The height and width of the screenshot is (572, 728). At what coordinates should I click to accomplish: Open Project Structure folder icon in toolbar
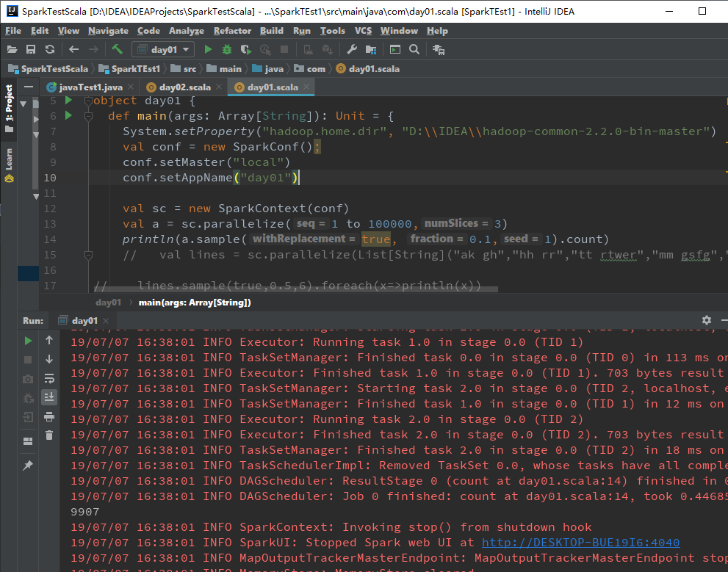[371, 50]
